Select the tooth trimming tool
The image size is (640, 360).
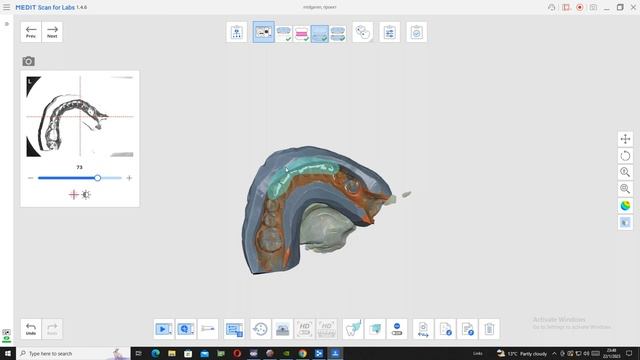point(353,329)
